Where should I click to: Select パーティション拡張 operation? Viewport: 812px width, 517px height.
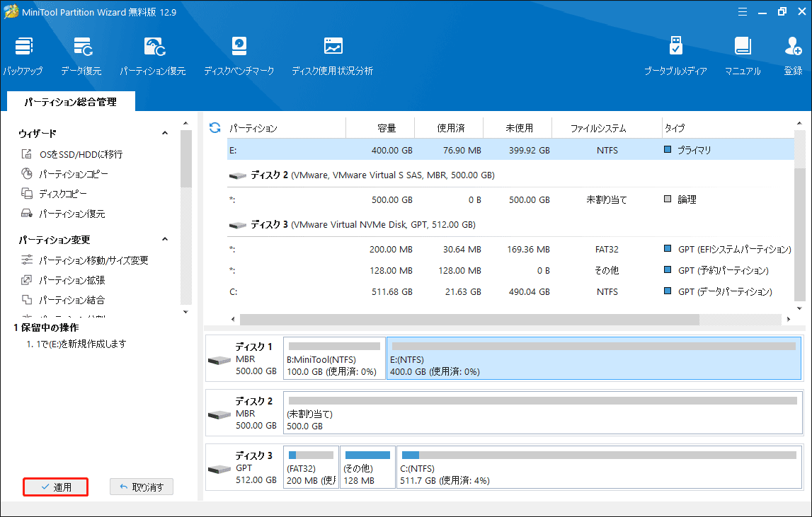63,280
